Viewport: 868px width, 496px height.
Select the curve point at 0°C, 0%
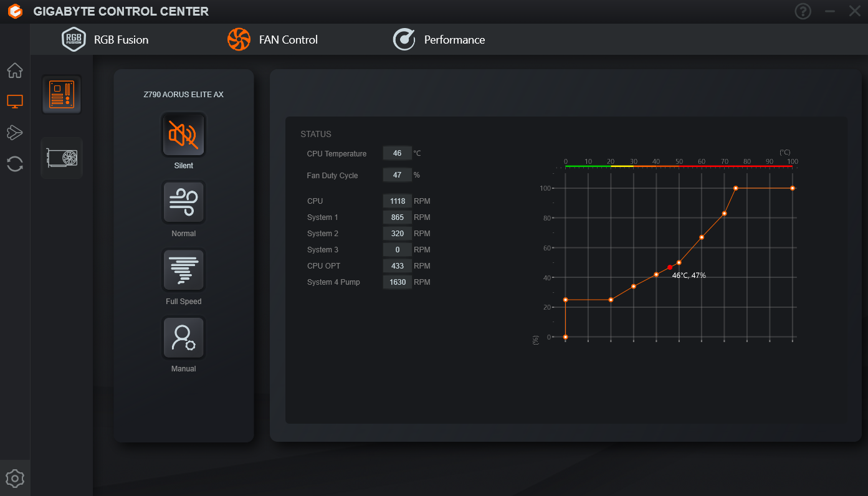coord(566,337)
